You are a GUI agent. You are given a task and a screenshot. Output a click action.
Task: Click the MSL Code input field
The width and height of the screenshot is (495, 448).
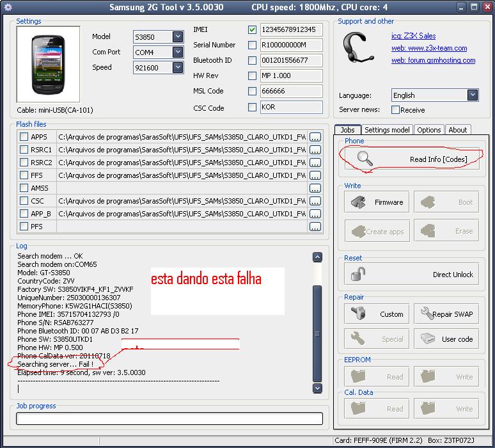(x=292, y=91)
